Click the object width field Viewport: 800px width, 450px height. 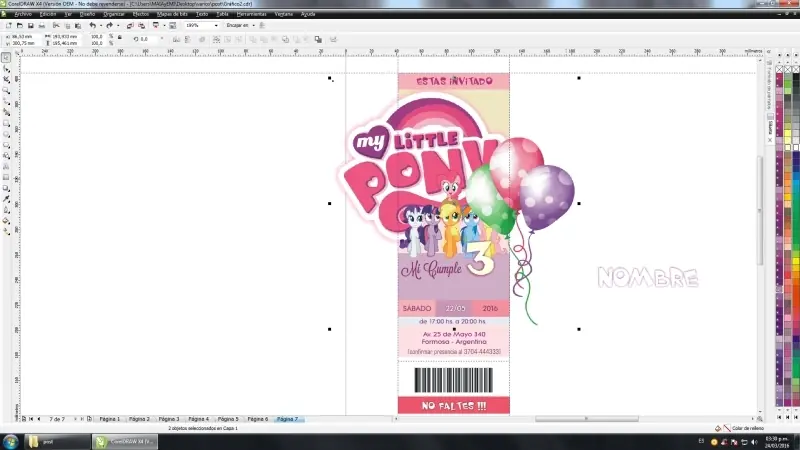click(65, 37)
